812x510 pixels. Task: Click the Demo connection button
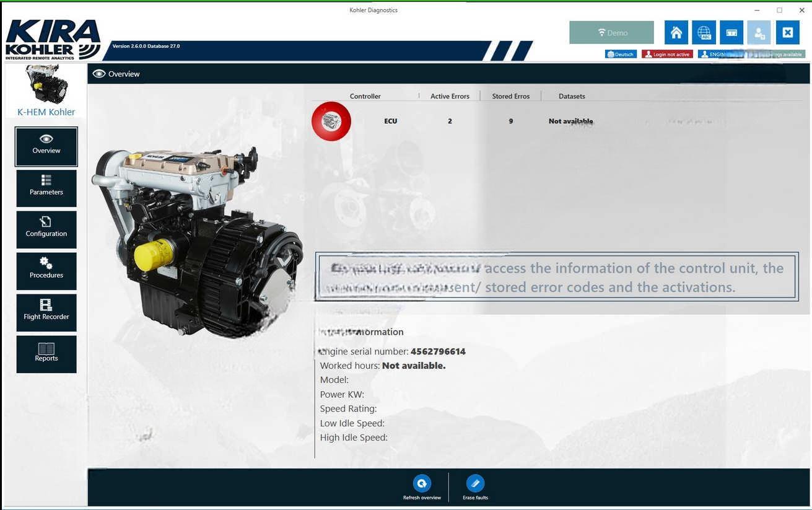click(611, 33)
